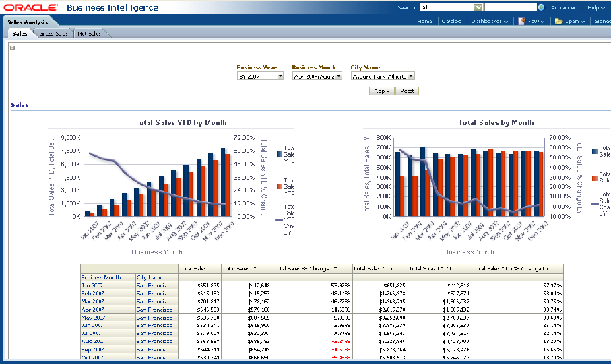The image size is (611, 364).
Task: Expand the Business Month dropdown
Action: pyautogui.click(x=339, y=76)
